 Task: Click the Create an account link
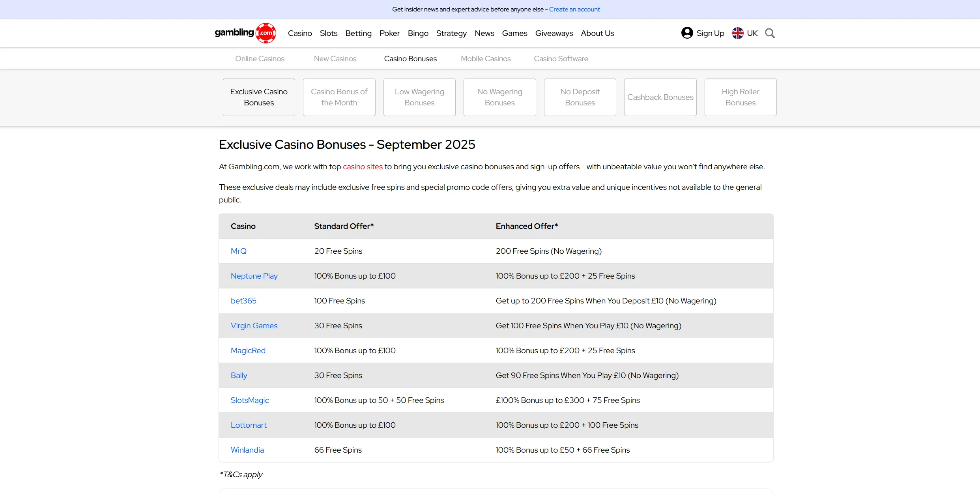coord(574,9)
